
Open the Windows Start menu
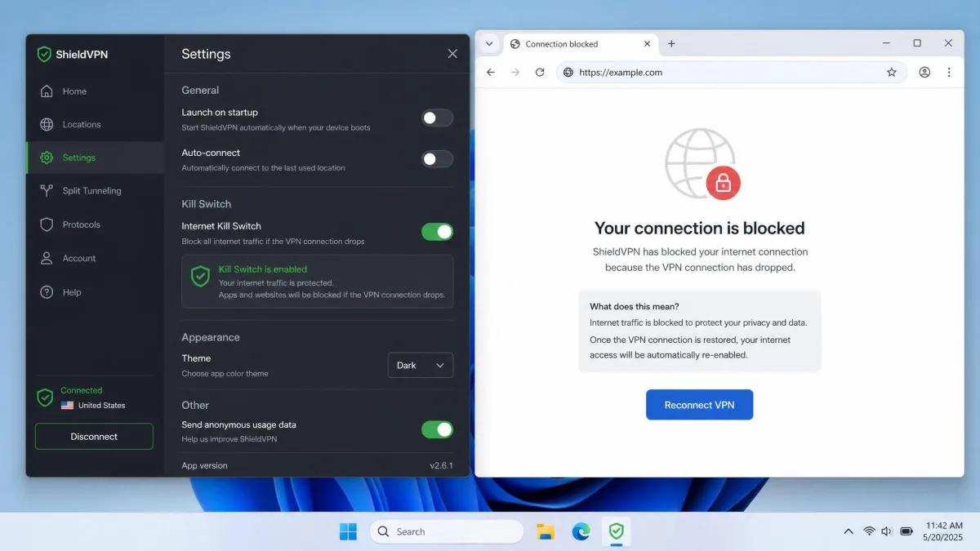[x=348, y=531]
